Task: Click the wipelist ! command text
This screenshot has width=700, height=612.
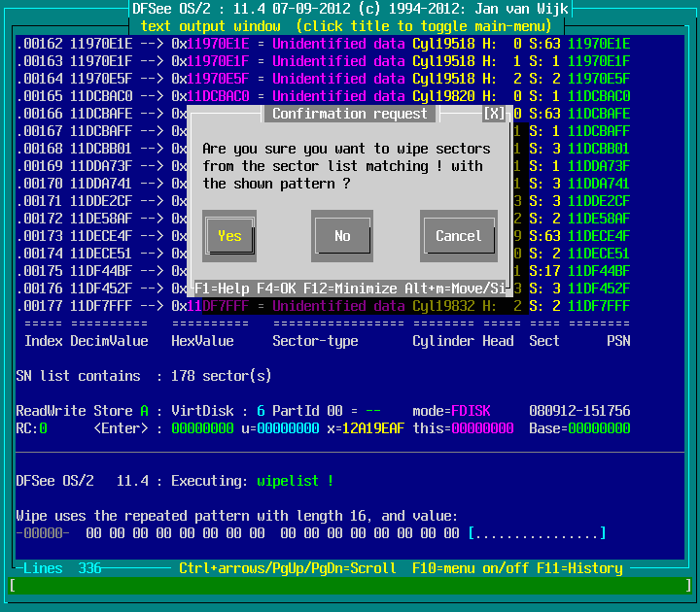Action: 296,481
